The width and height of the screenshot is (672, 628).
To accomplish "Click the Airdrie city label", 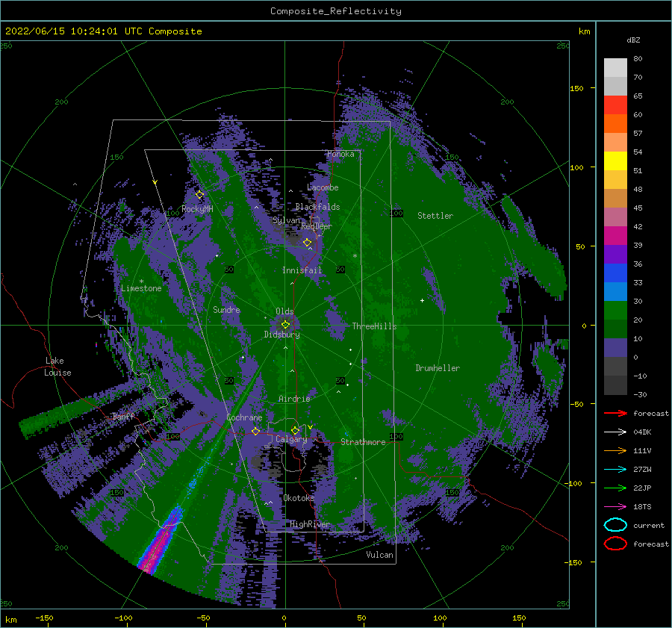I will (x=294, y=399).
